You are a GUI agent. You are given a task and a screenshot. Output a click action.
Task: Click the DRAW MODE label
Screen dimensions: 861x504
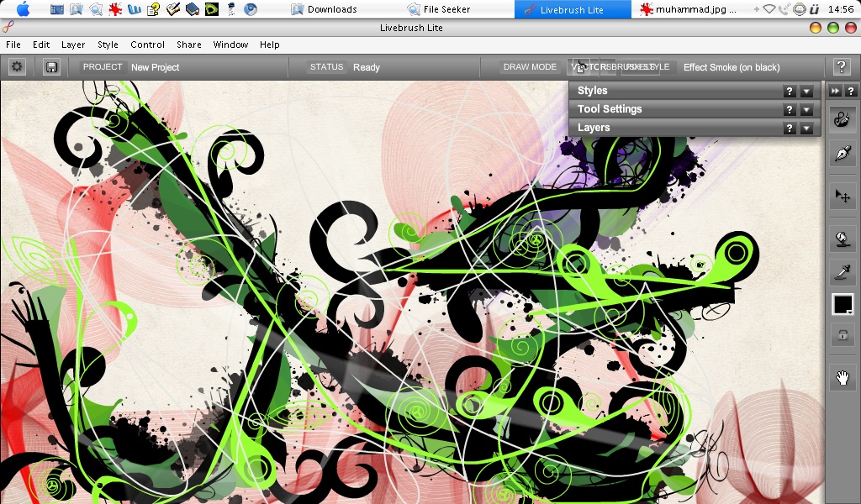tap(530, 67)
